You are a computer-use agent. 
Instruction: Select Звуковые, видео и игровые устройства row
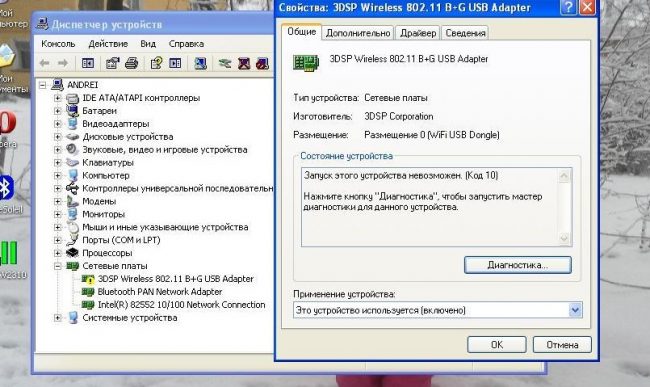[165, 150]
